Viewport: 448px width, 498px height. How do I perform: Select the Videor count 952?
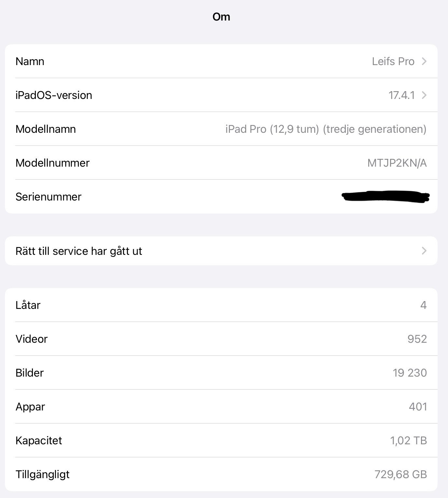(x=417, y=339)
